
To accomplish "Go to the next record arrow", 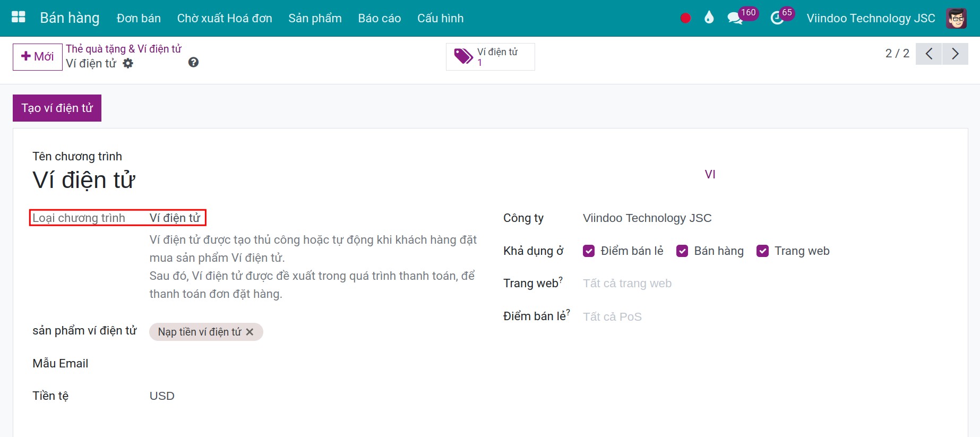I will point(955,54).
